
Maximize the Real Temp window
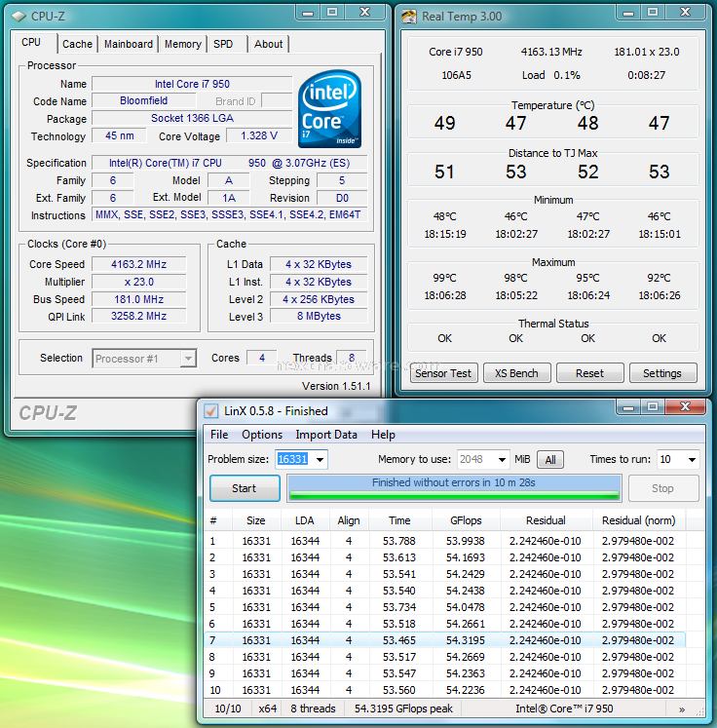click(x=653, y=13)
